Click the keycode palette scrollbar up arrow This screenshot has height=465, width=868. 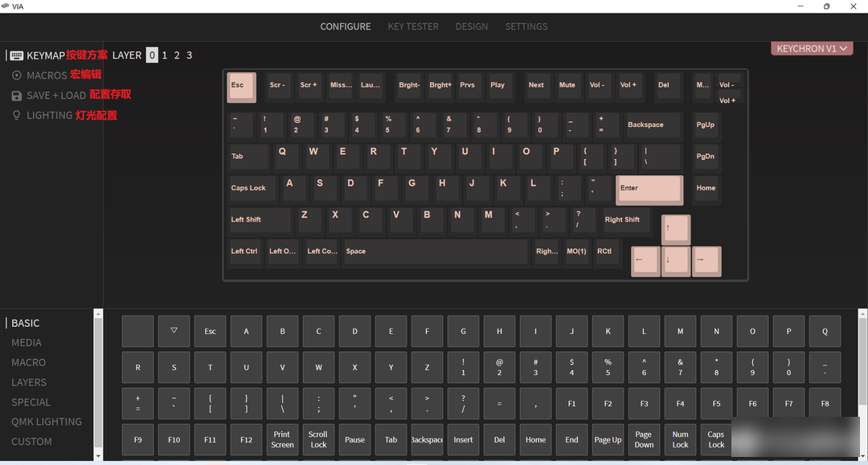click(x=862, y=313)
